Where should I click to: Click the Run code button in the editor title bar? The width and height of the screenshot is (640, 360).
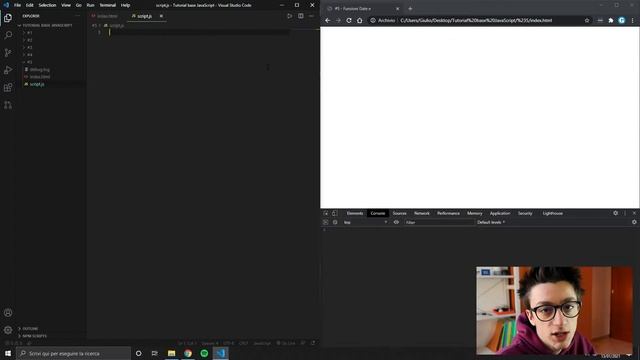(289, 16)
